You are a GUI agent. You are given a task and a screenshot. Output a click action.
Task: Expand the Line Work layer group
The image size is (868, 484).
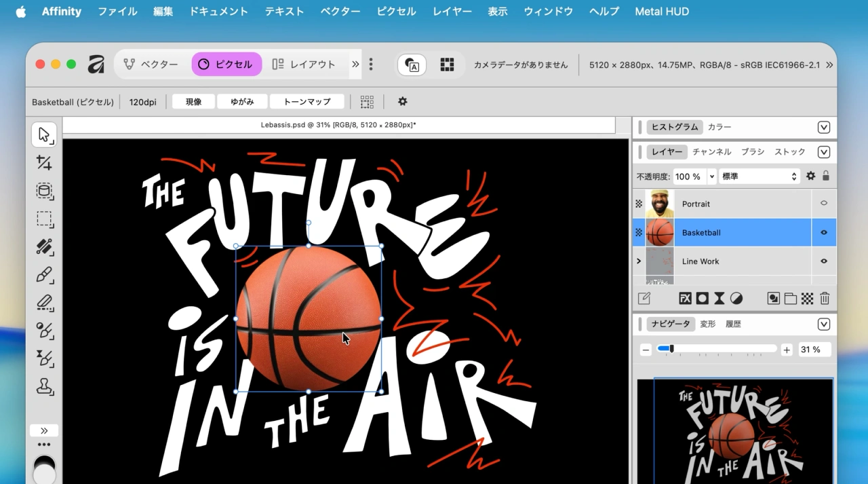point(637,261)
